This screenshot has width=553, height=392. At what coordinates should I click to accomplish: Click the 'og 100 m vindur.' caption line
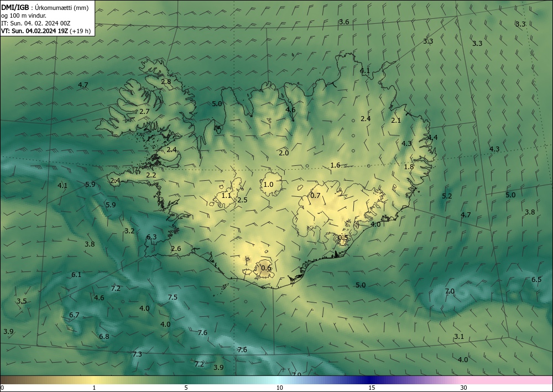(24, 15)
